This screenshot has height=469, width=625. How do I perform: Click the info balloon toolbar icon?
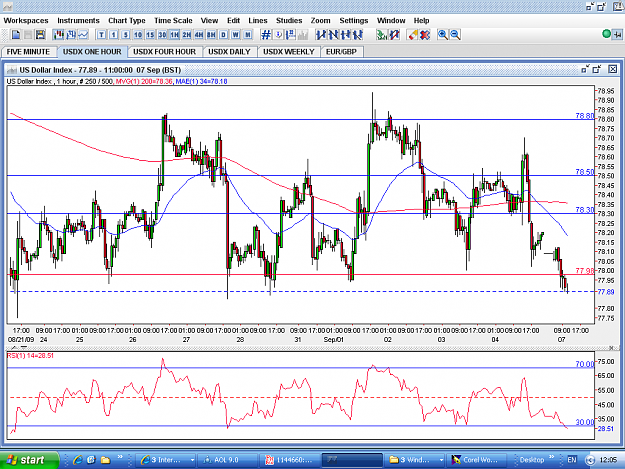[279, 35]
